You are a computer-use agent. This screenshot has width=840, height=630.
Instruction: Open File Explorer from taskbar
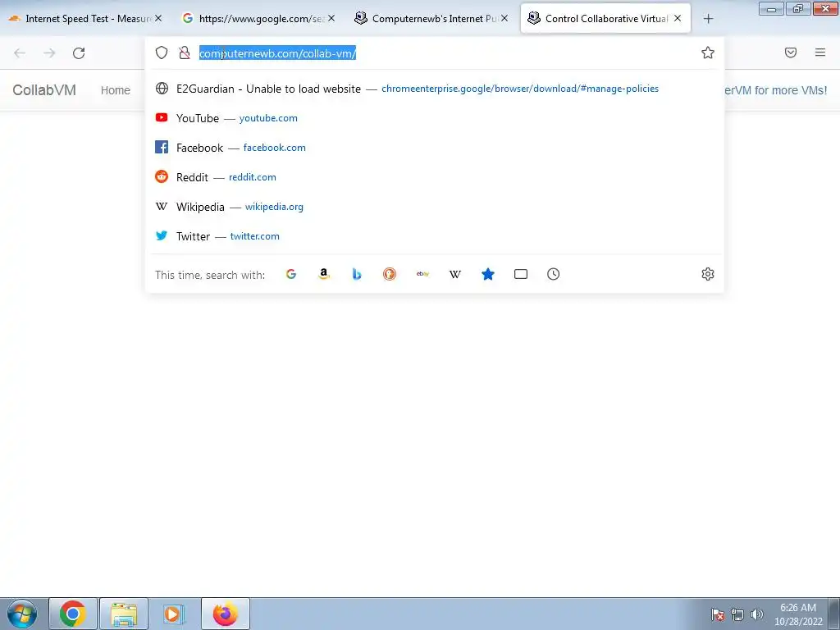pos(124,614)
